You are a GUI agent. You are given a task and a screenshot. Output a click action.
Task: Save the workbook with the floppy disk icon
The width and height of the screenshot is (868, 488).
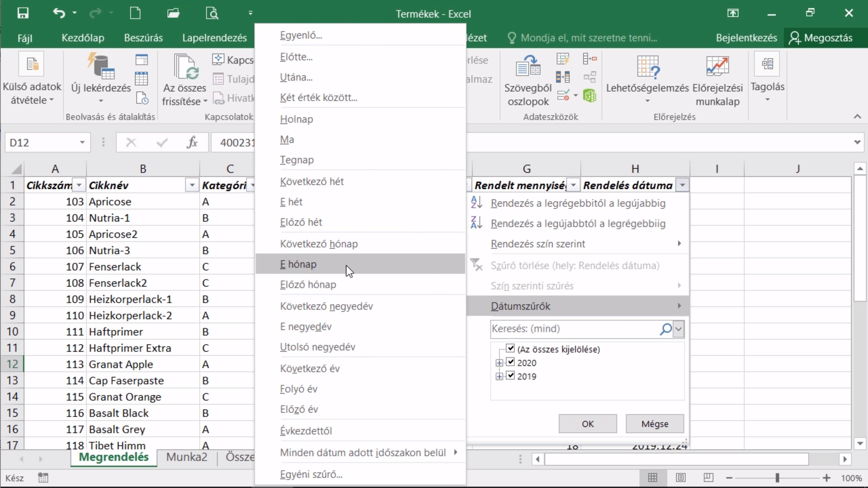coord(23,13)
